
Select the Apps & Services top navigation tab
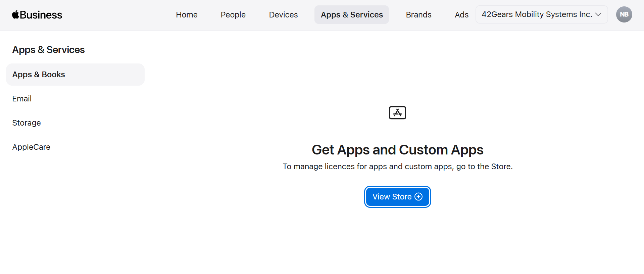tap(351, 15)
